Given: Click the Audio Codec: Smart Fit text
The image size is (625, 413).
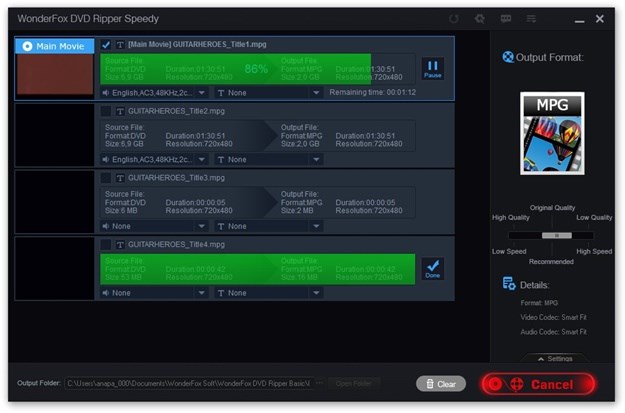Looking at the screenshot, I should pyautogui.click(x=553, y=332).
